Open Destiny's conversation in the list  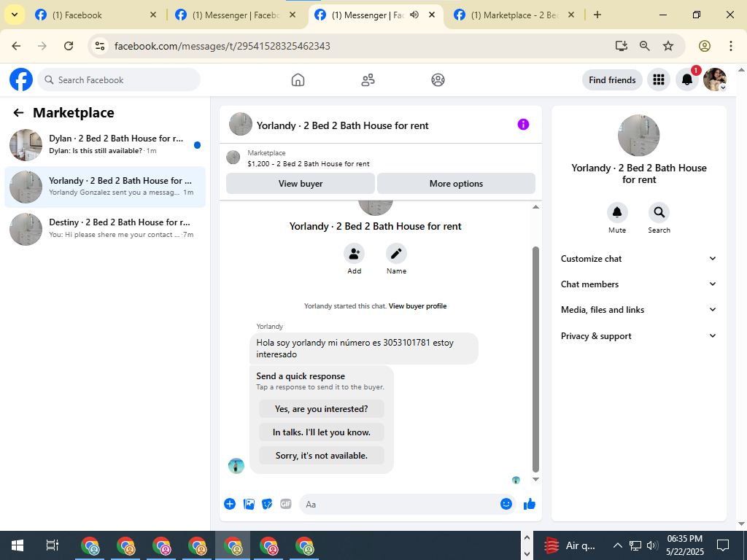click(105, 228)
